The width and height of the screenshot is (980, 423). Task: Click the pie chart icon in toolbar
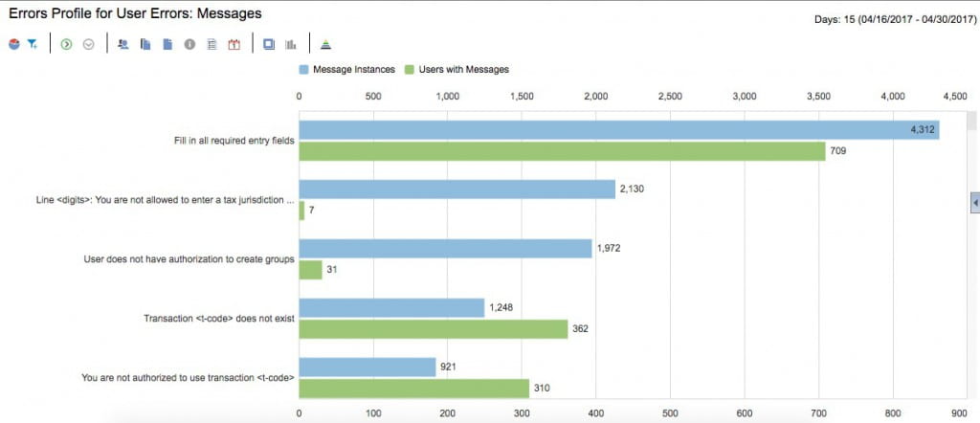13,44
